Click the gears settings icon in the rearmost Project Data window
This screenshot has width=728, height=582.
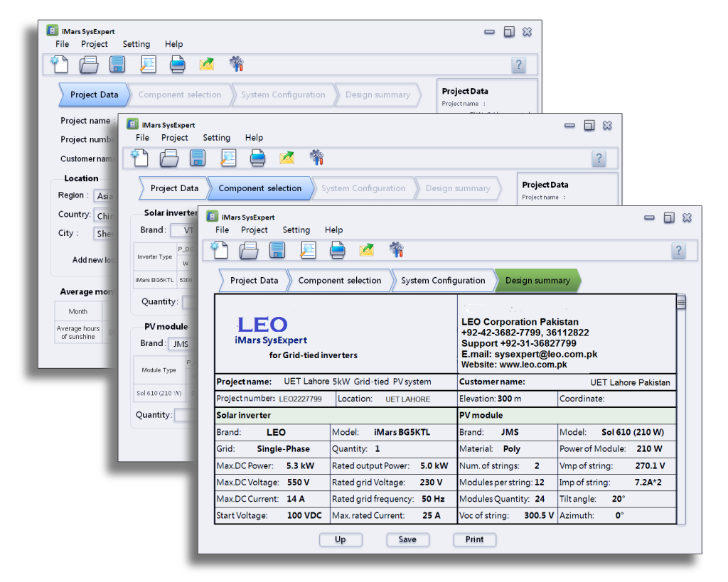[x=236, y=64]
